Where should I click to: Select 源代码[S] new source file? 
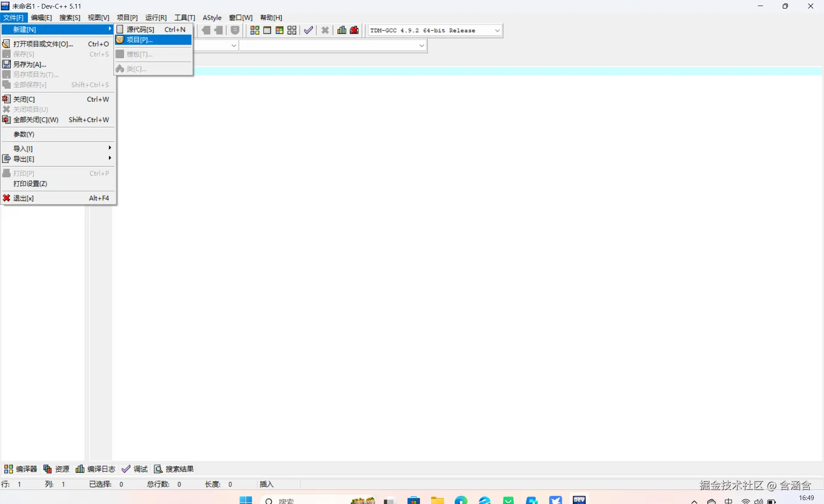[153, 29]
